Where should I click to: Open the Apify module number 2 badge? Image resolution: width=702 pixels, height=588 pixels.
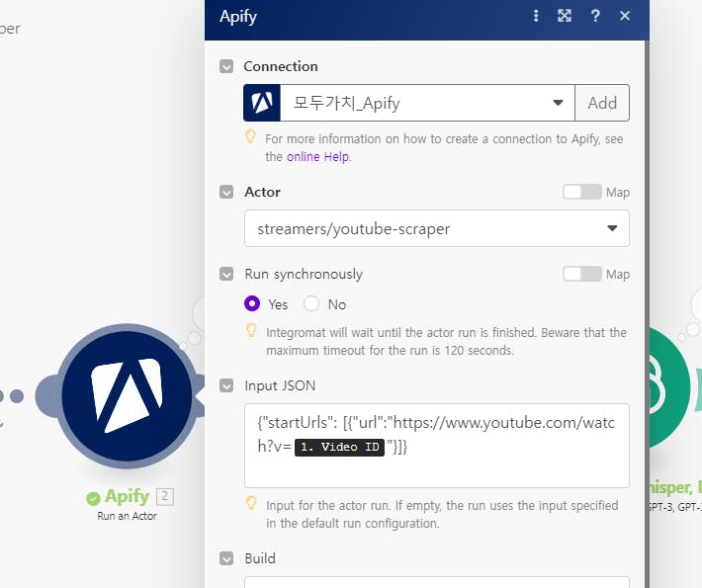click(165, 497)
